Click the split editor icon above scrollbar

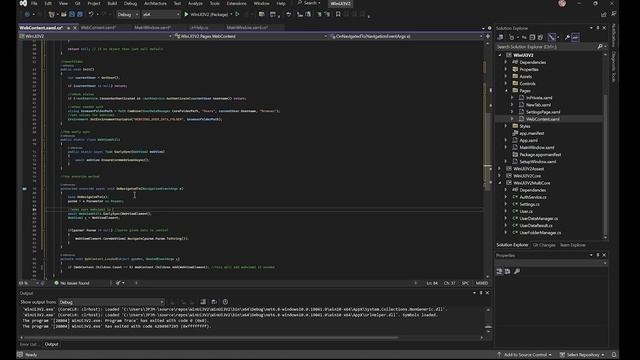tap(488, 36)
